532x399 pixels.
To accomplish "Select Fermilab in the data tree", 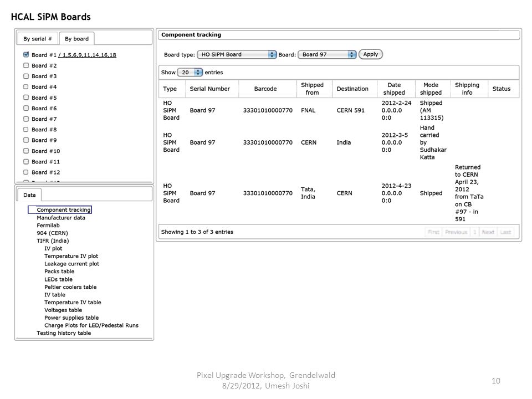I will (48, 226).
